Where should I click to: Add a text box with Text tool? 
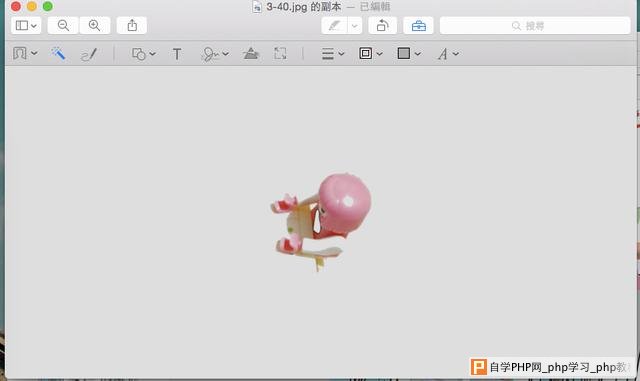point(177,54)
